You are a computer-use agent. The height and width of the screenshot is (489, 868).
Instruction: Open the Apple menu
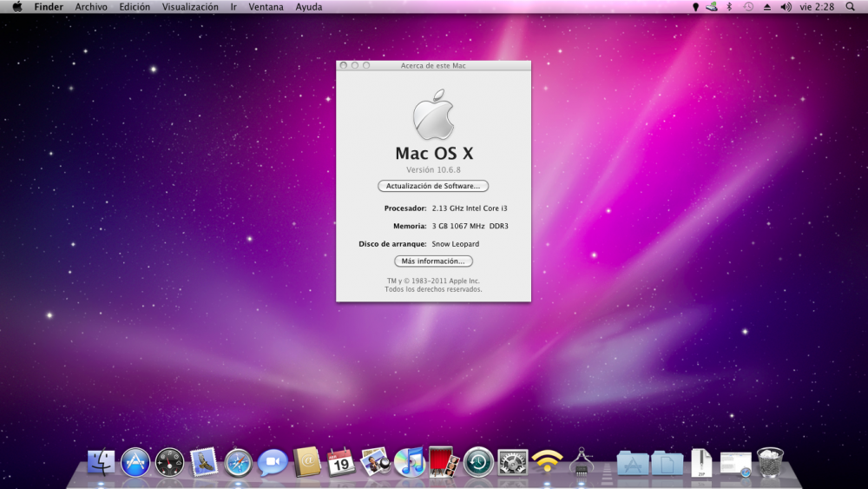click(17, 7)
